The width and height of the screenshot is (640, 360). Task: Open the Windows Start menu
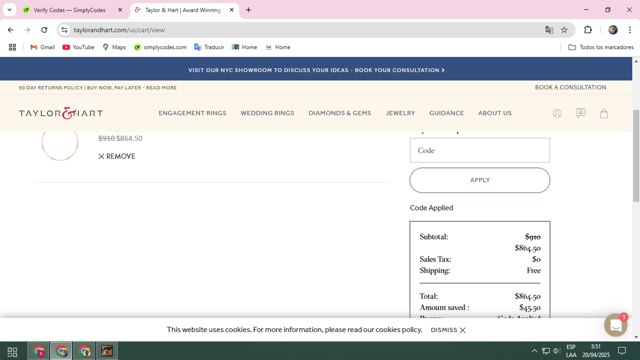(x=12, y=351)
